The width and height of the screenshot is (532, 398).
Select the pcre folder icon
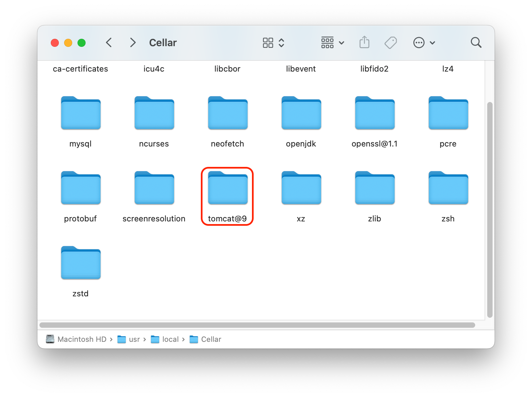coord(448,113)
